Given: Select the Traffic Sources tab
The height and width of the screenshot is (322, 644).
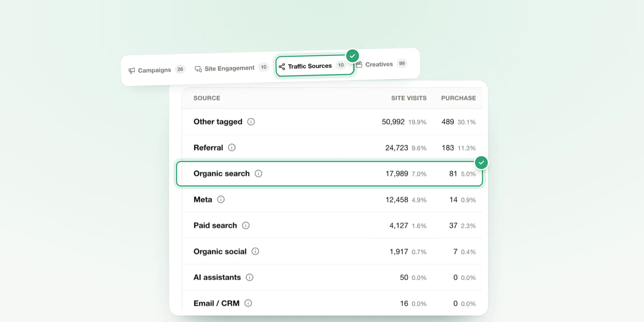Looking at the screenshot, I should tap(315, 66).
